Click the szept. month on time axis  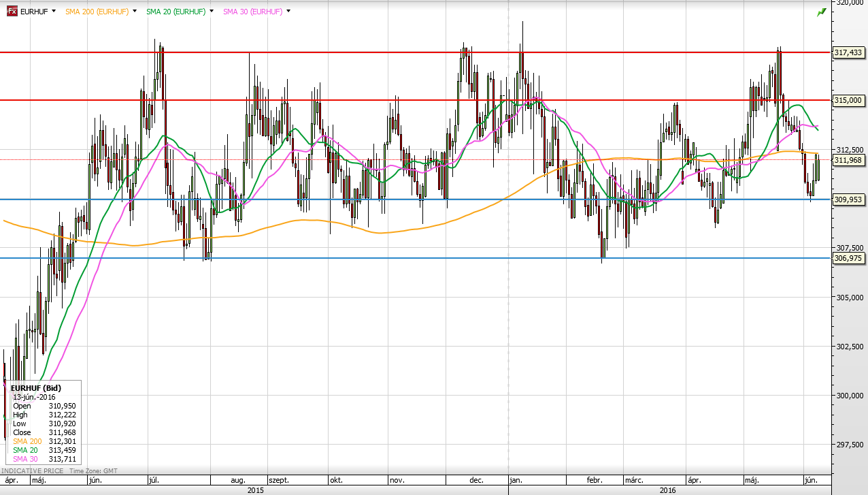[279, 480]
